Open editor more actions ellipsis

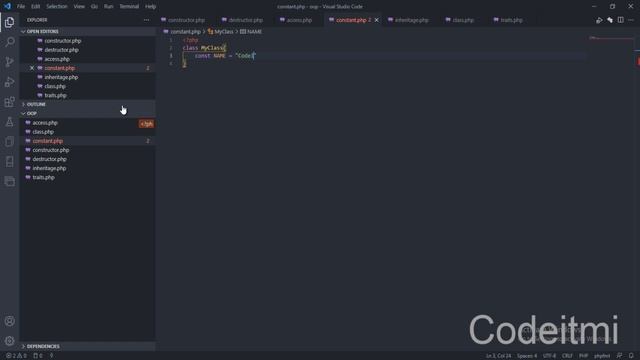[x=631, y=20]
